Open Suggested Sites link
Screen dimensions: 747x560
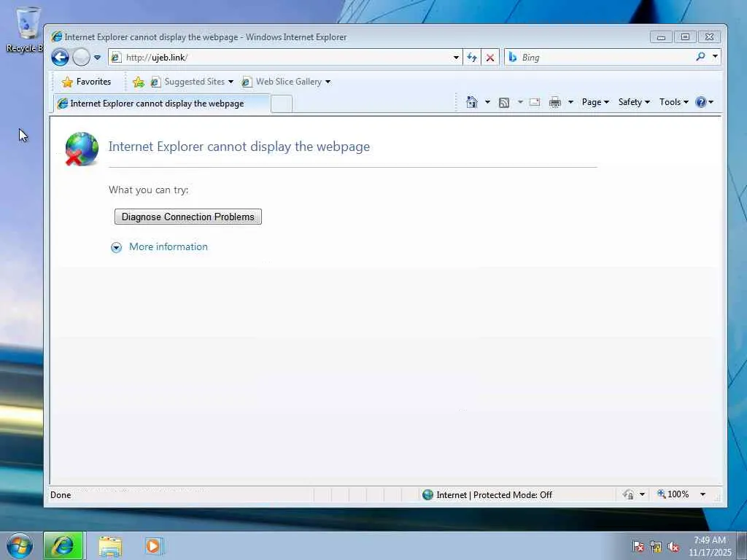tap(192, 82)
